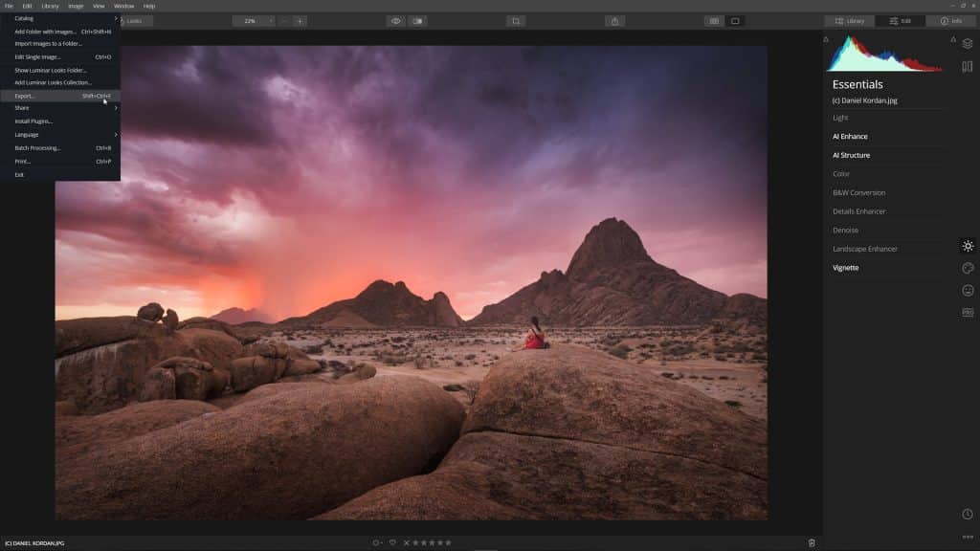The height and width of the screenshot is (551, 980).
Task: Mark the photo as favorite with heart
Action: click(391, 542)
